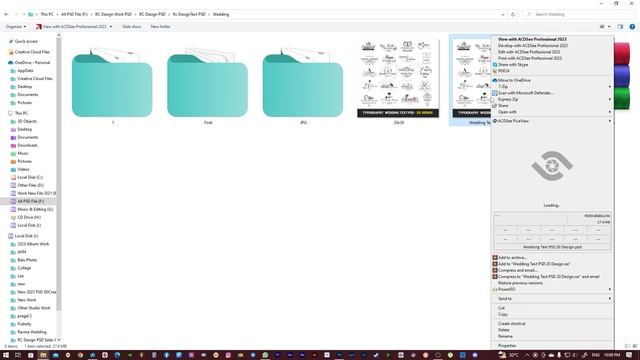The image size is (640, 360).
Task: Refresh the current folder view
Action: click(x=513, y=14)
